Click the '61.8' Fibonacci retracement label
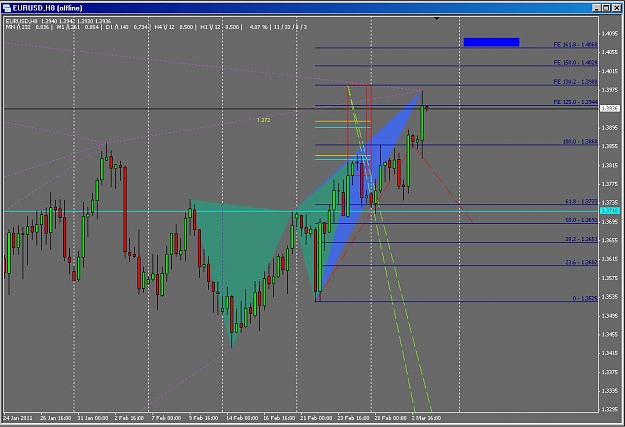The image size is (625, 427). tap(581, 202)
